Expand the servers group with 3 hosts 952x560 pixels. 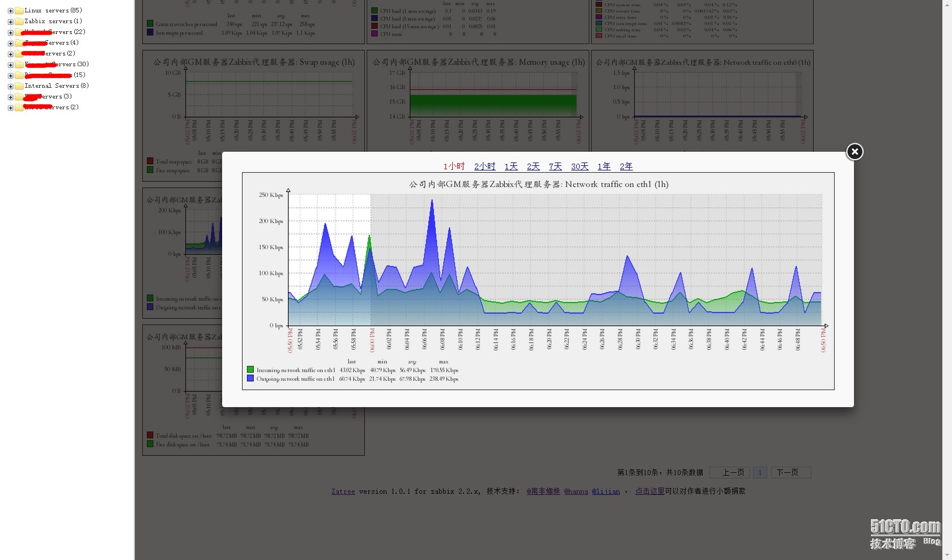point(10,97)
